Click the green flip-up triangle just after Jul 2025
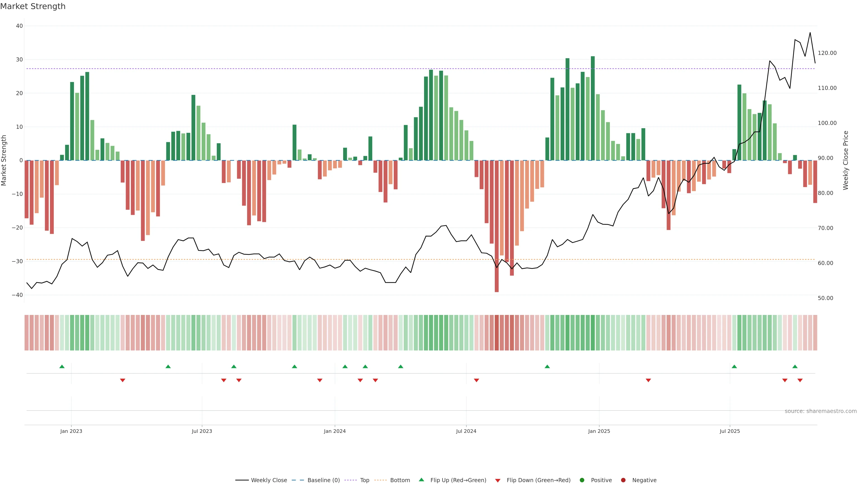The height and width of the screenshot is (488, 868). point(734,366)
